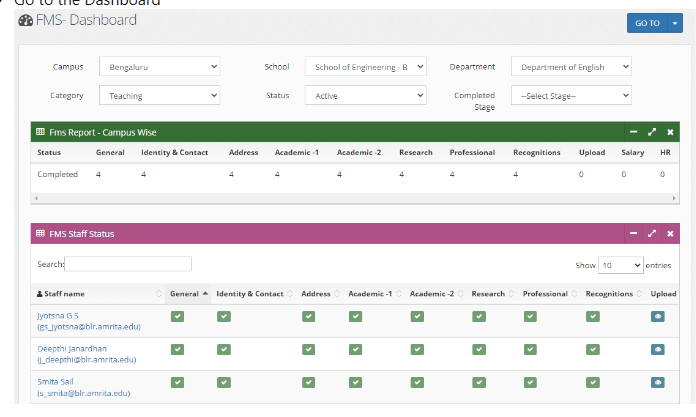Open the Completed Stage dropdown

571,96
